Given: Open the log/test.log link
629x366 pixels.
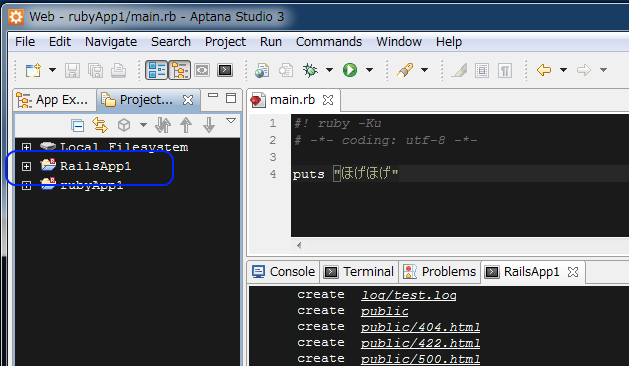Looking at the screenshot, I should tap(408, 295).
